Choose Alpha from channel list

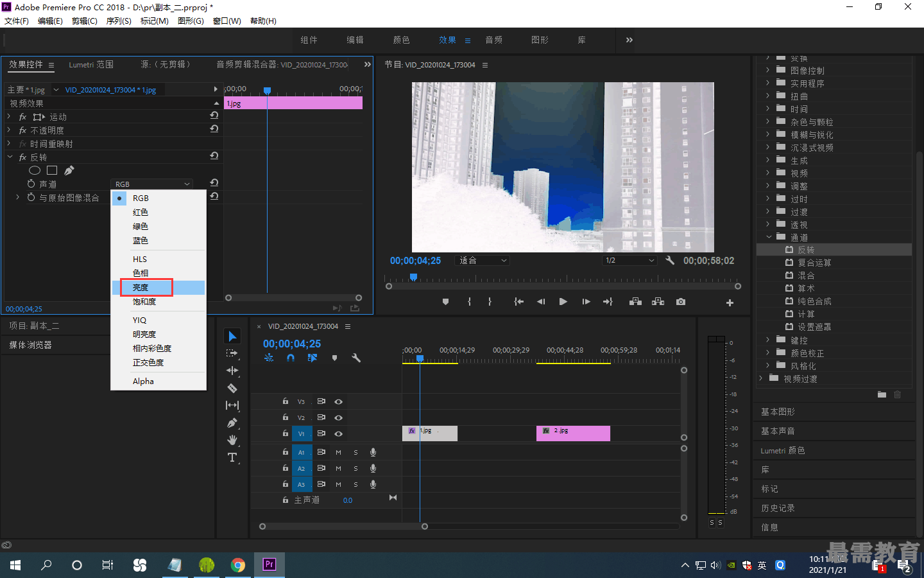158,381
